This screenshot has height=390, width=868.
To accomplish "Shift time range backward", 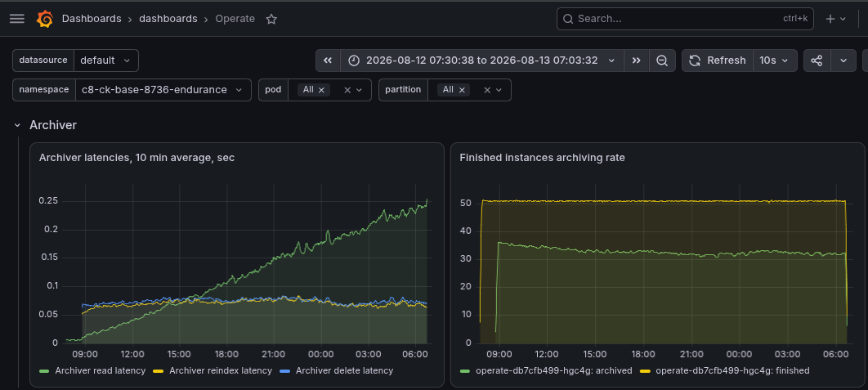I will click(328, 61).
